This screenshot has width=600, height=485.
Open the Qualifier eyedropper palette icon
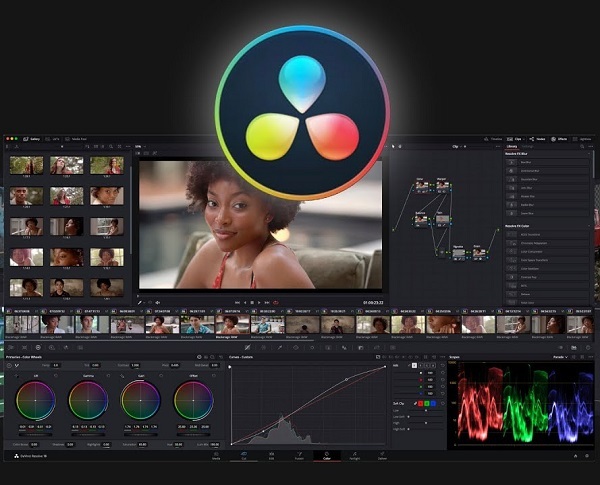pos(280,348)
